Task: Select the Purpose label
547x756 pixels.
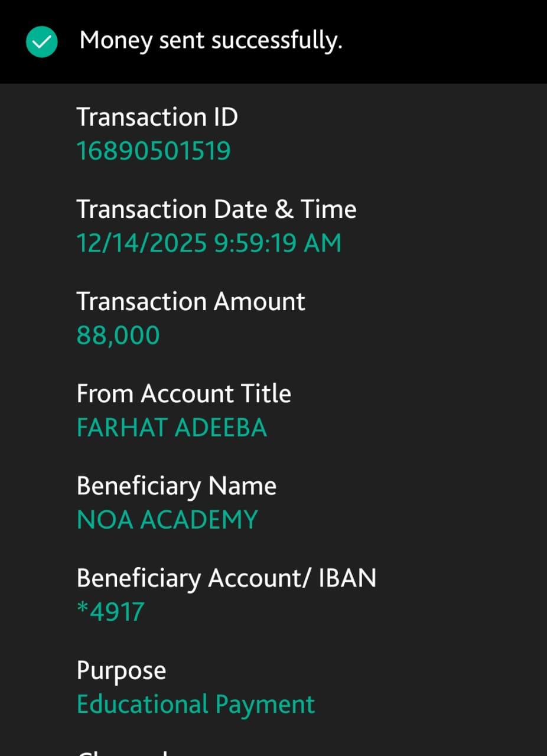Action: [121, 671]
